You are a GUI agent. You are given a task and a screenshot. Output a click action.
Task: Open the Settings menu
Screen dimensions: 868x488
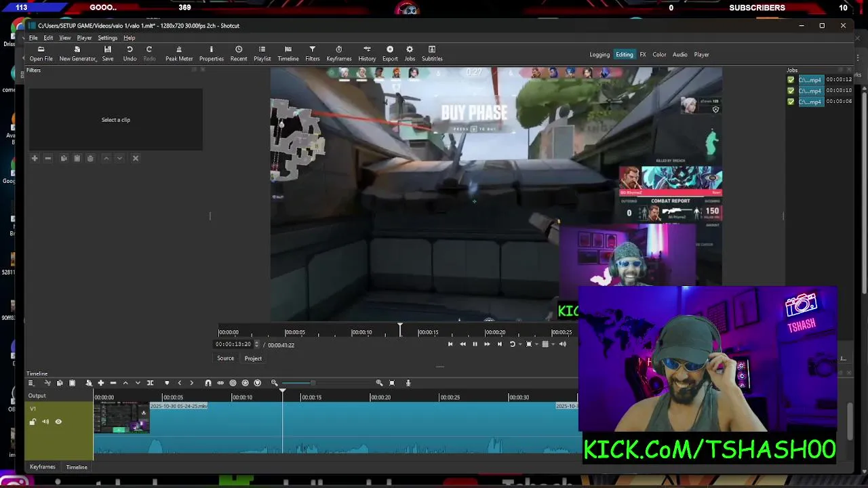tap(107, 38)
